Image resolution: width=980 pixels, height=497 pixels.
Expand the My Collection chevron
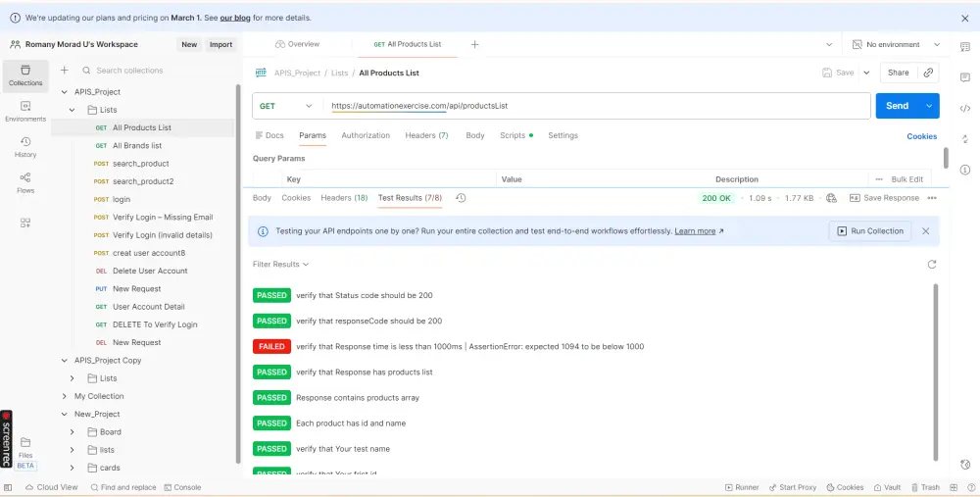(65, 396)
